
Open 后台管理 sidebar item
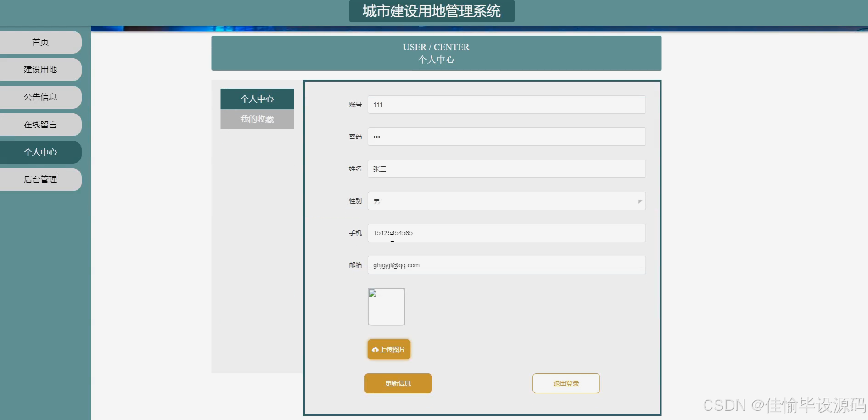(x=40, y=180)
